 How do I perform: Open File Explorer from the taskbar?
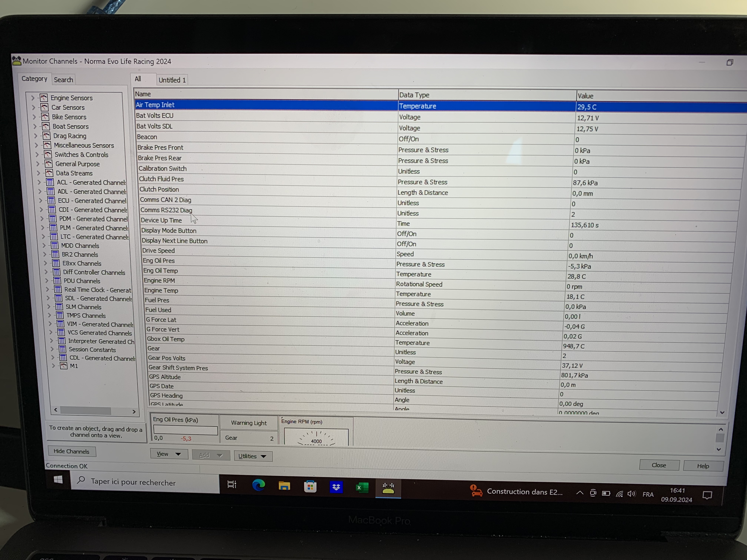[x=284, y=486]
